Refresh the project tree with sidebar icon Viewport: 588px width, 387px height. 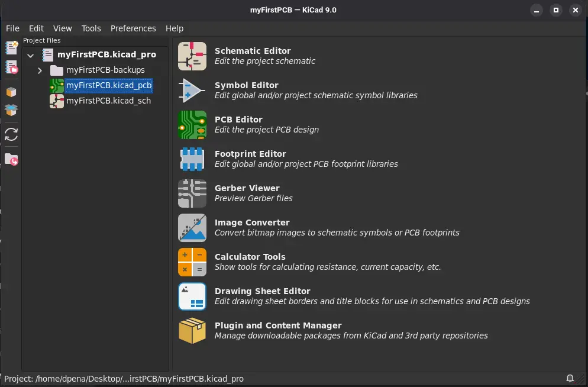point(11,134)
